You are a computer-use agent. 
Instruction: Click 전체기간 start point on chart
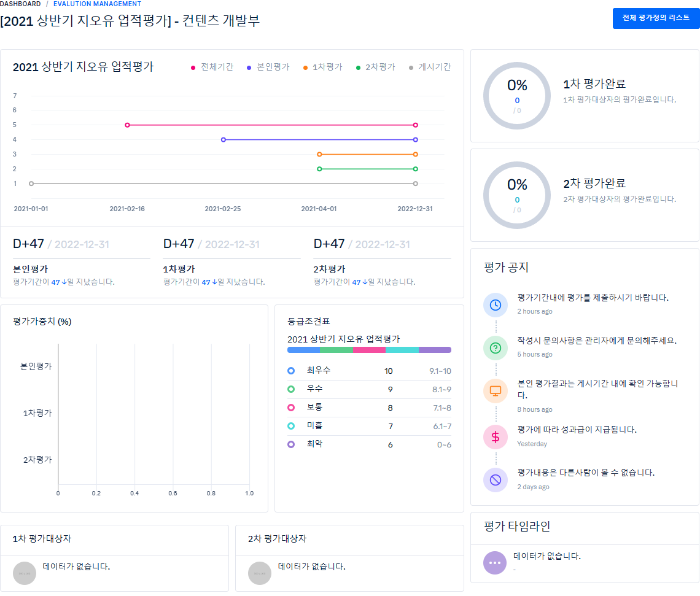[x=128, y=125]
